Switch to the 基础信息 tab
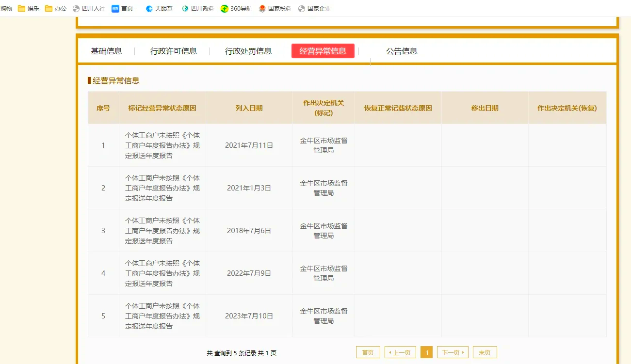631x364 pixels. [106, 51]
